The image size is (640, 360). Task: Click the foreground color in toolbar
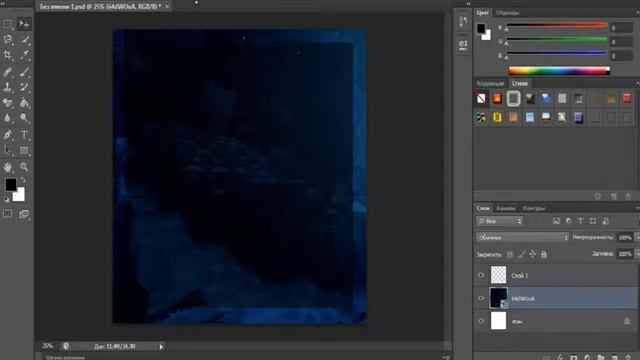coord(11,185)
